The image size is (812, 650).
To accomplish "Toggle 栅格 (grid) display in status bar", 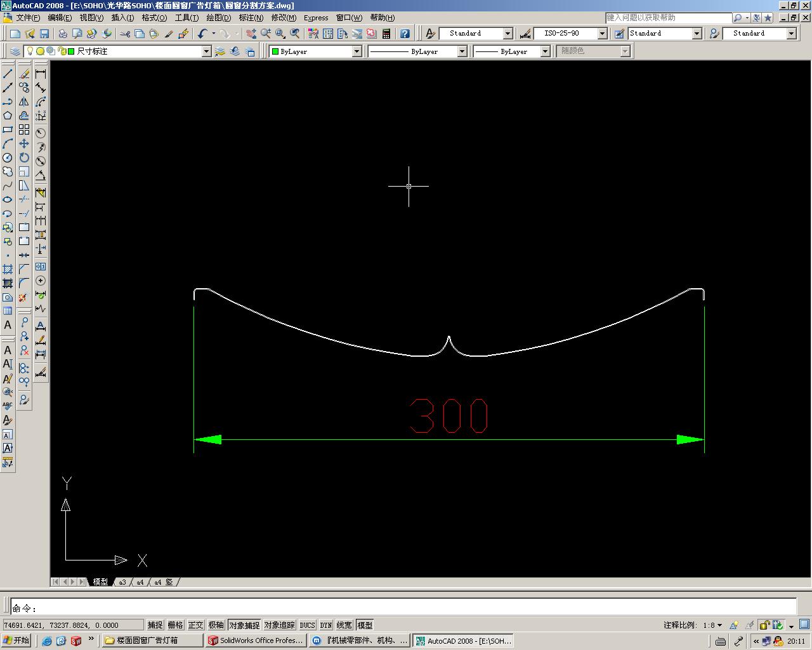I will coord(175,625).
